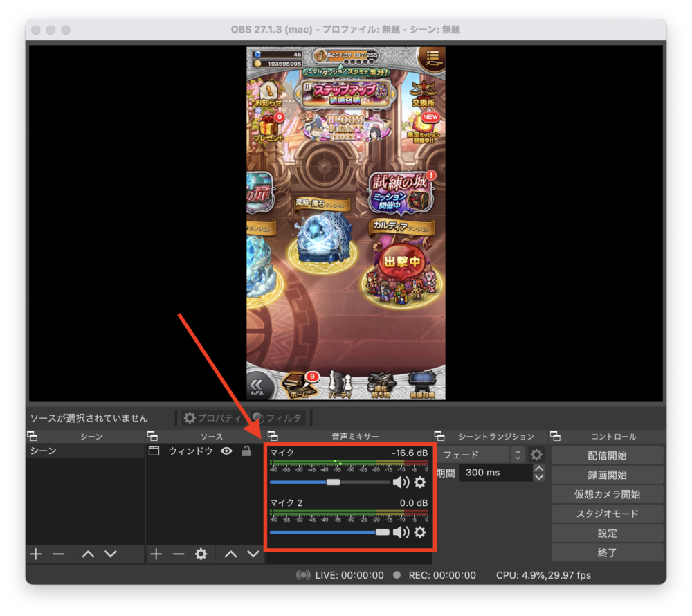Move the scene down in the scene list
This screenshot has width=692, height=616.
(110, 554)
